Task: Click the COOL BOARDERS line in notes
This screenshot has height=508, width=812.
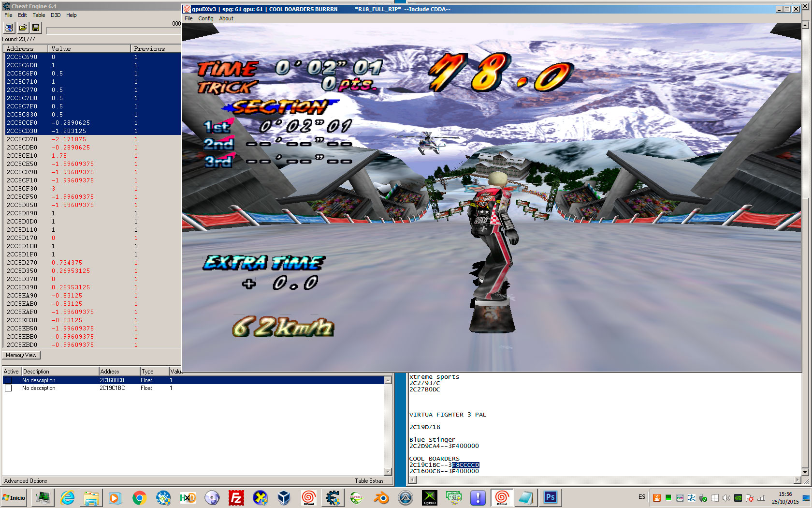Action: point(435,459)
